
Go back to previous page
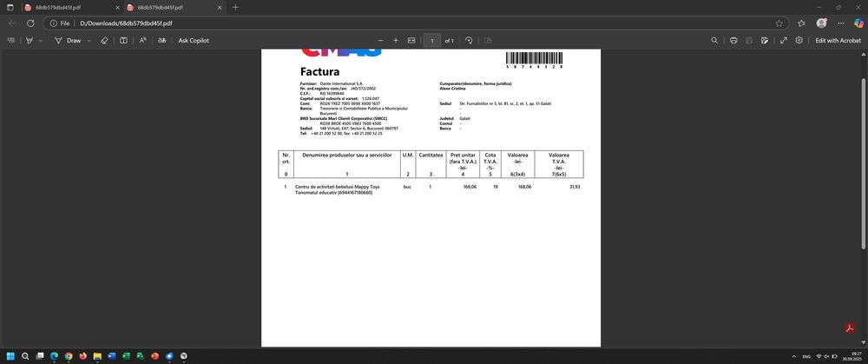click(11, 23)
